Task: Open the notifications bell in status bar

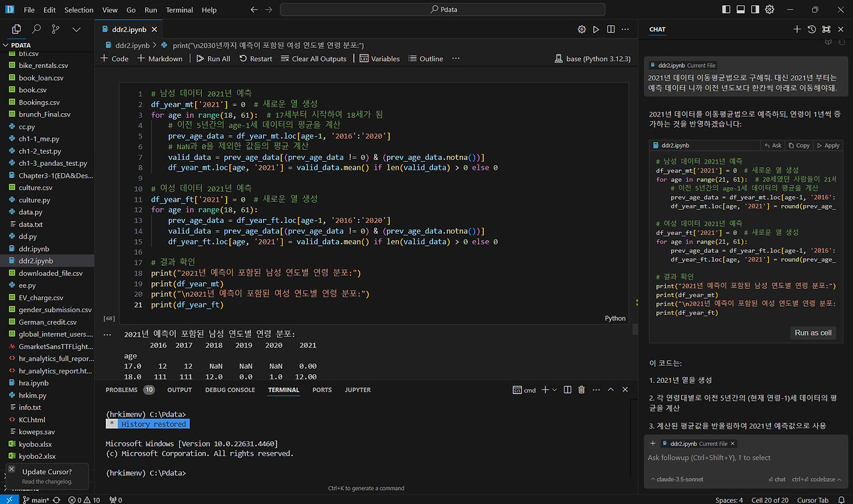Action: 842,500
